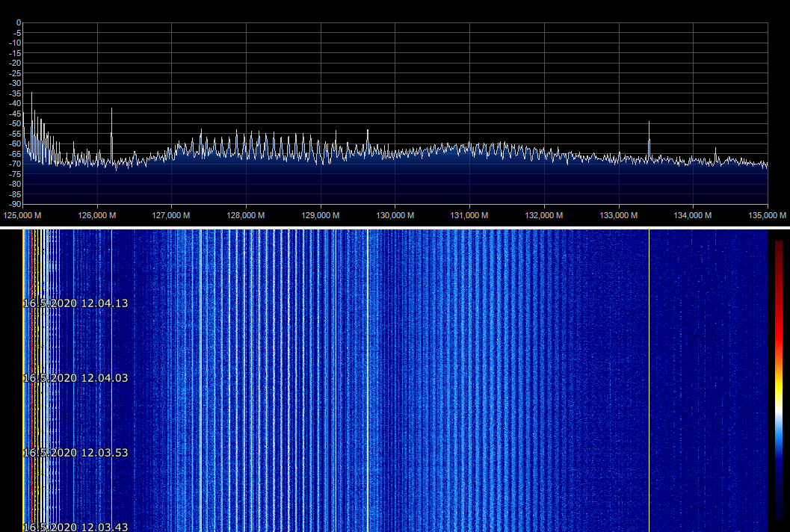The height and width of the screenshot is (532, 790).
Task: Click the 125,000 M frequency axis label
Action: coord(22,215)
